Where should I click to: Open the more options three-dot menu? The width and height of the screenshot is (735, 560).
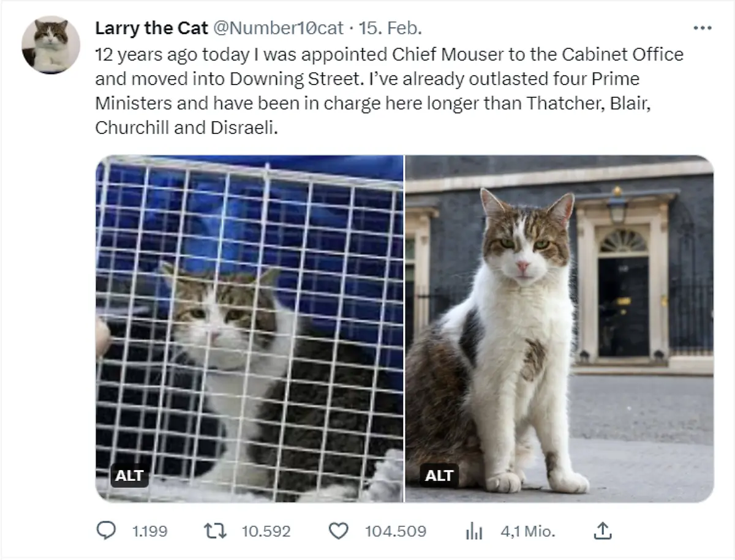coord(701,28)
